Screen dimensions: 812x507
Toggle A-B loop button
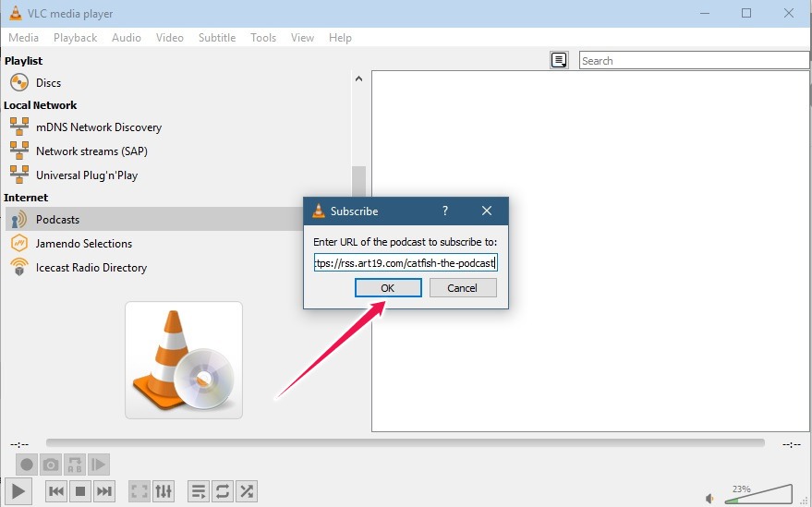75,465
